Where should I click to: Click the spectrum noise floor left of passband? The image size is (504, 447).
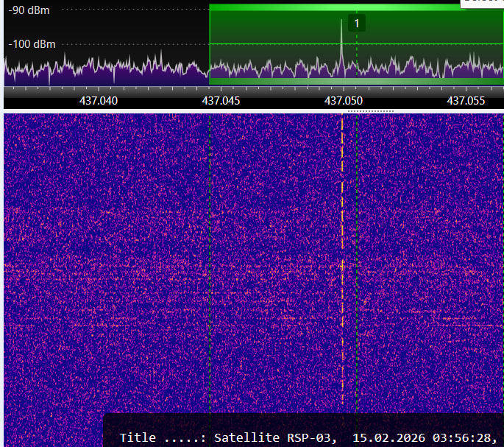(103, 72)
